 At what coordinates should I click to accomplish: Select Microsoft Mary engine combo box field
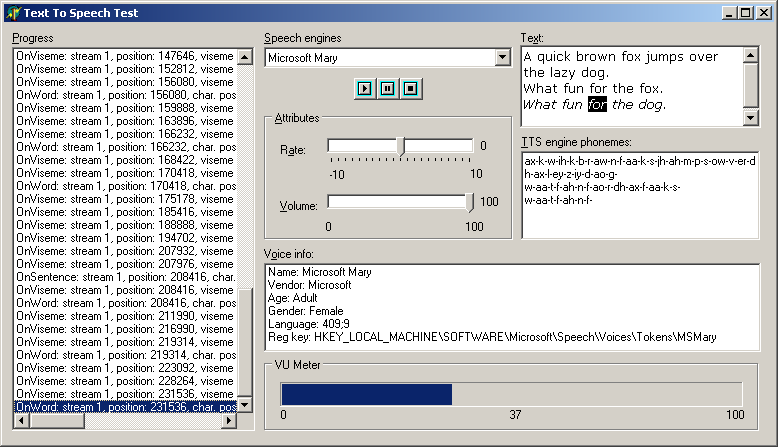(x=380, y=58)
